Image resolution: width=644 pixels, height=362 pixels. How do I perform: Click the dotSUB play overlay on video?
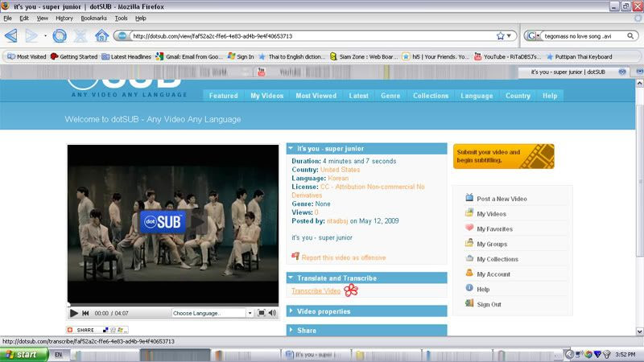(x=173, y=222)
